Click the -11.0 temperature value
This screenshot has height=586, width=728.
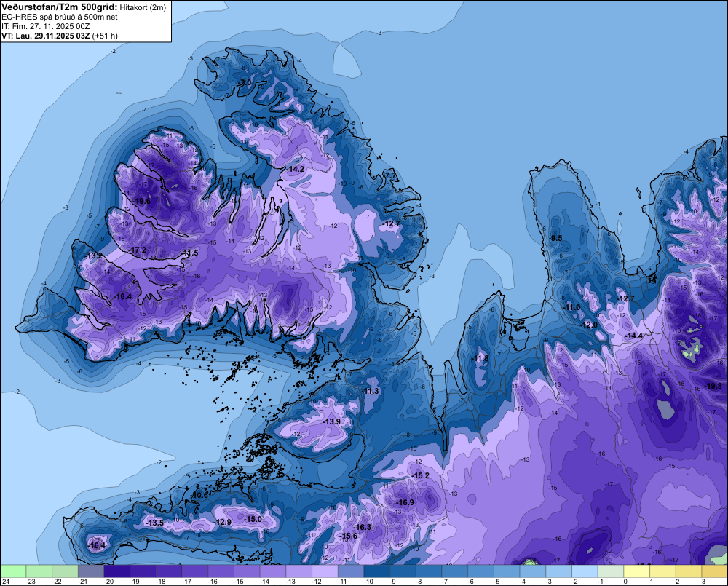(571, 307)
